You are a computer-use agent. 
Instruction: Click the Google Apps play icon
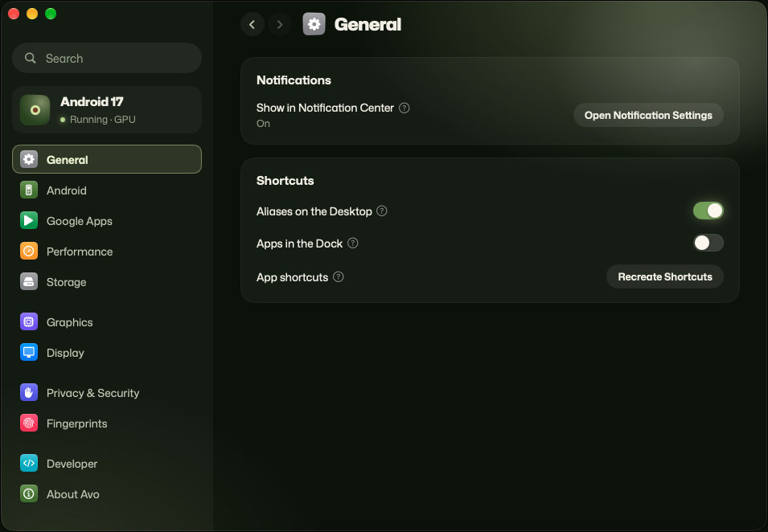coord(29,221)
